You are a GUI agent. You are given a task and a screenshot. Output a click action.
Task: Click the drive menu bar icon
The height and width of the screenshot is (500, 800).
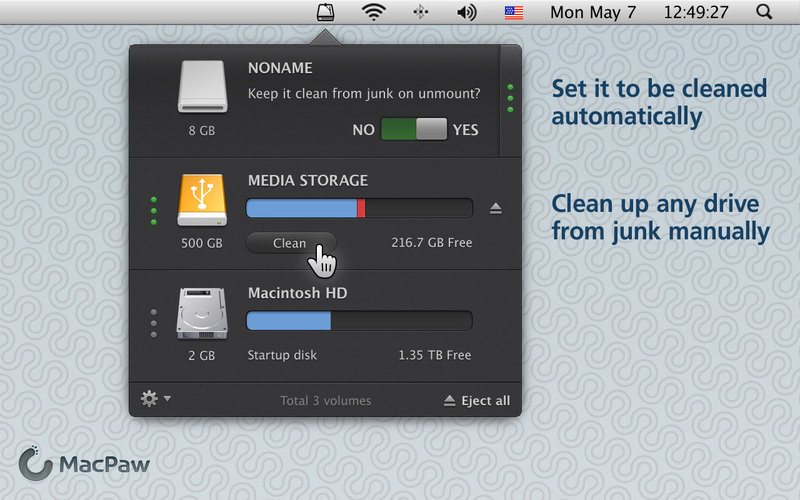coord(326,13)
